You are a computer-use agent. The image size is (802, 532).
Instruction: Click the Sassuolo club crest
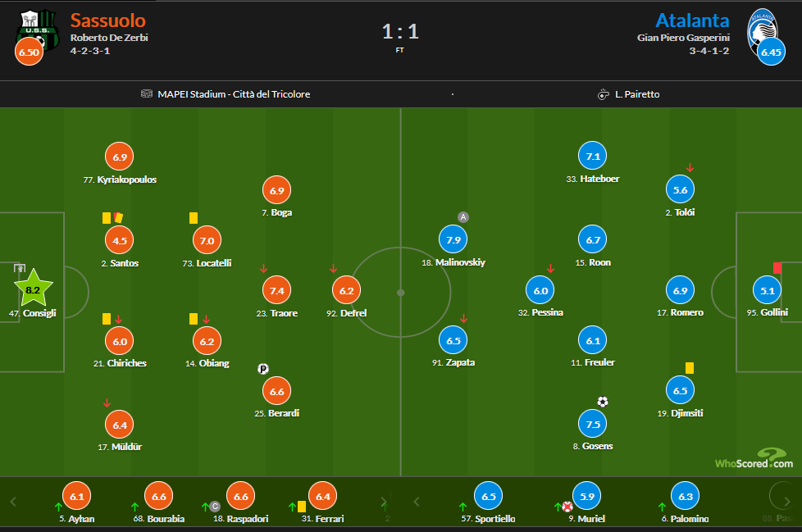click(x=37, y=30)
